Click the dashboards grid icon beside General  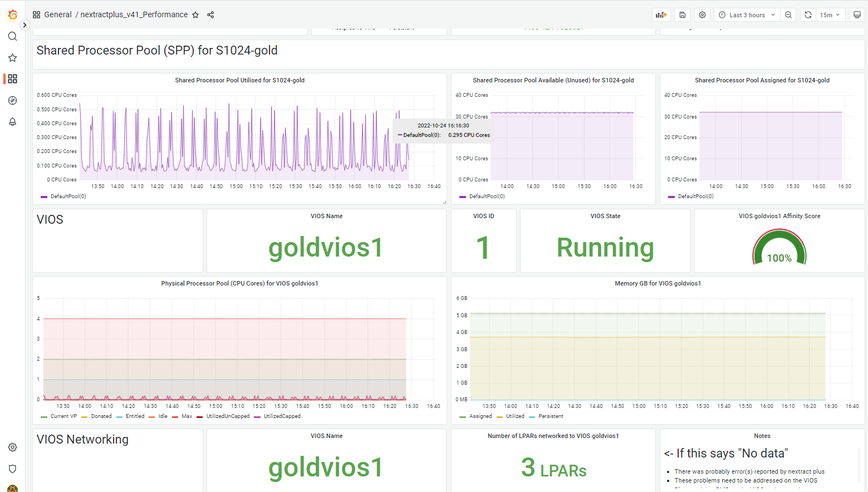tap(37, 15)
